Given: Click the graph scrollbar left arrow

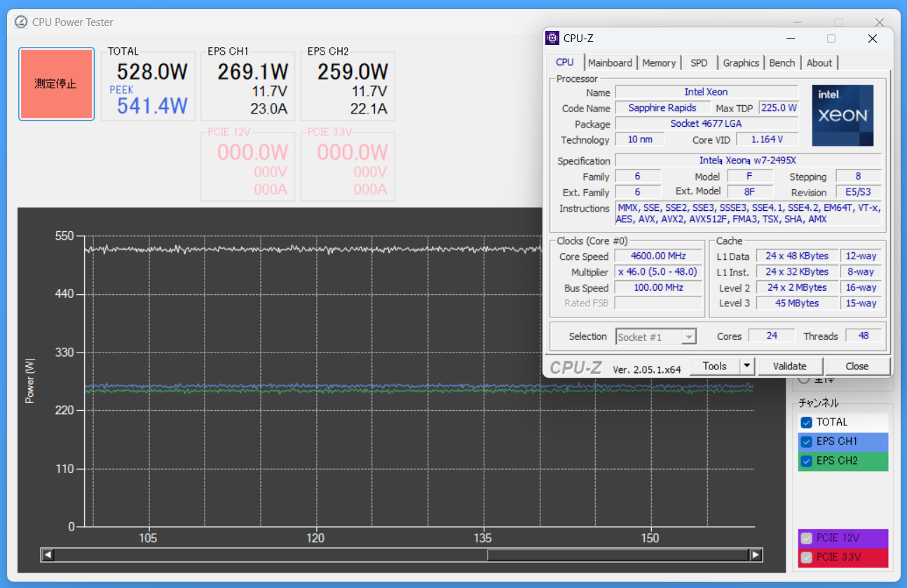Looking at the screenshot, I should tap(48, 555).
